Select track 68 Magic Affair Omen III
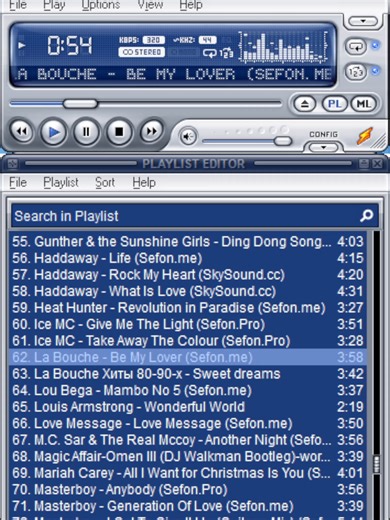Image resolution: width=390 pixels, height=520 pixels. tap(188, 456)
